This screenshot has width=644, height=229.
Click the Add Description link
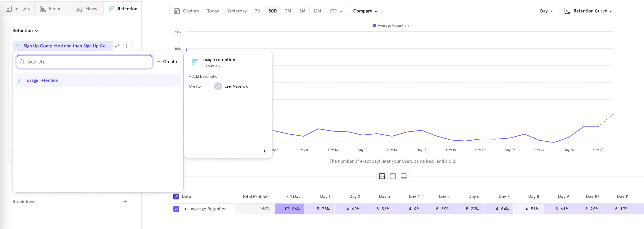(x=205, y=76)
